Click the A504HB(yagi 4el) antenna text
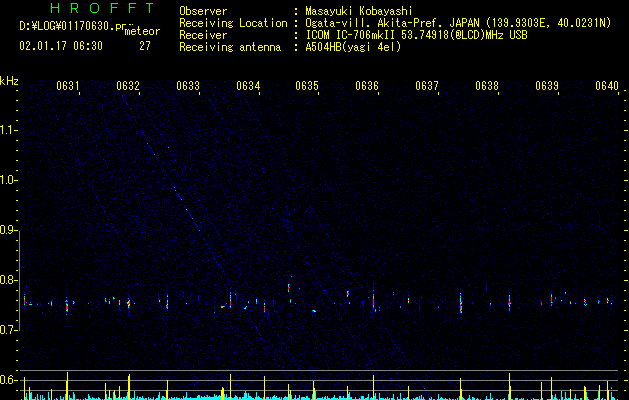 pyautogui.click(x=353, y=47)
